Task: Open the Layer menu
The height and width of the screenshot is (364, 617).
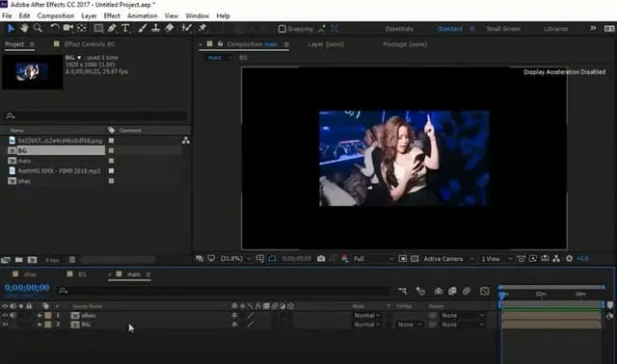Action: (89, 15)
